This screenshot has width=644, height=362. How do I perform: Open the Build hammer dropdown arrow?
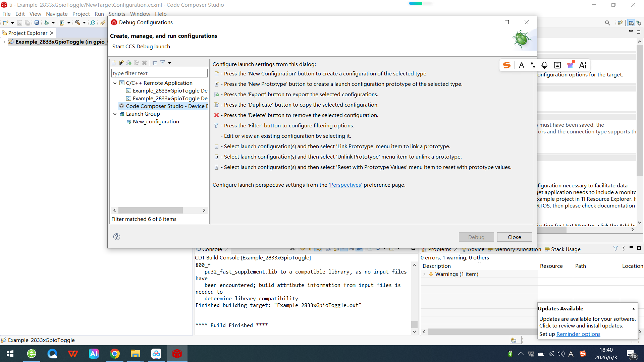tap(84, 23)
